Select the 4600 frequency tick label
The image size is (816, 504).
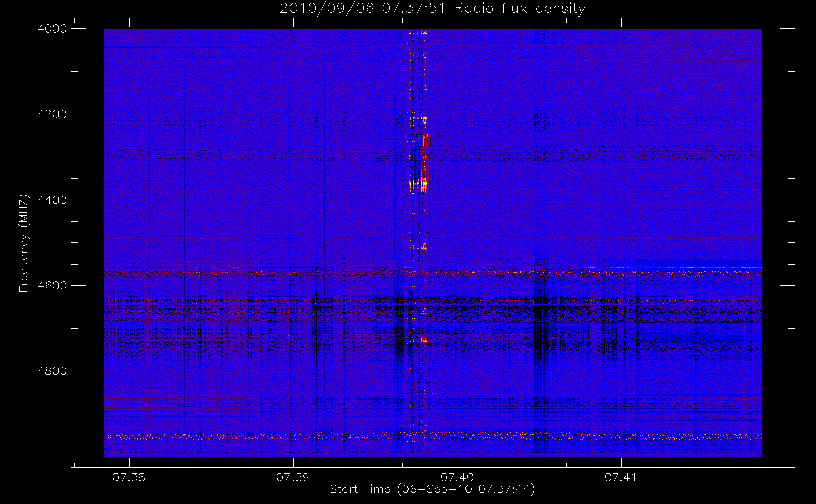pos(52,286)
